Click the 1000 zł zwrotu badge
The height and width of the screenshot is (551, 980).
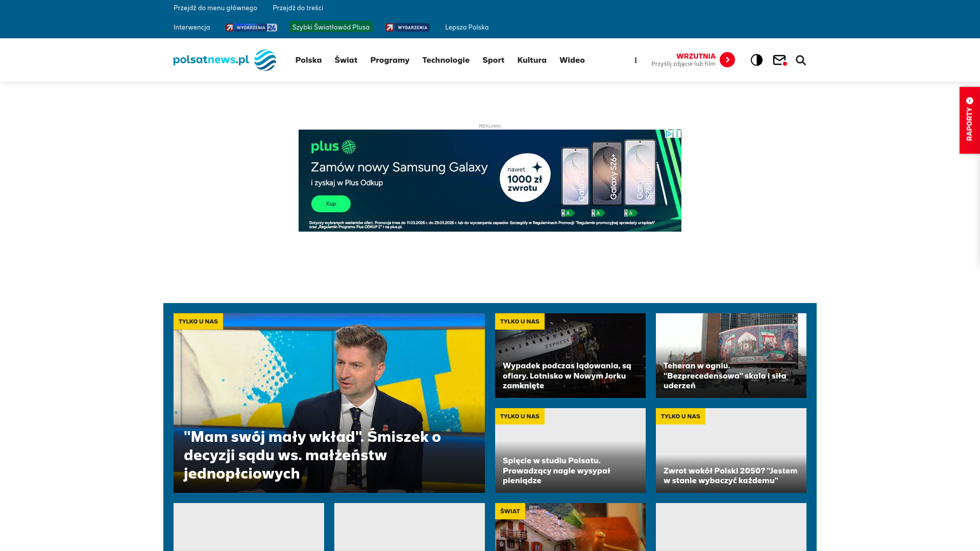click(525, 178)
